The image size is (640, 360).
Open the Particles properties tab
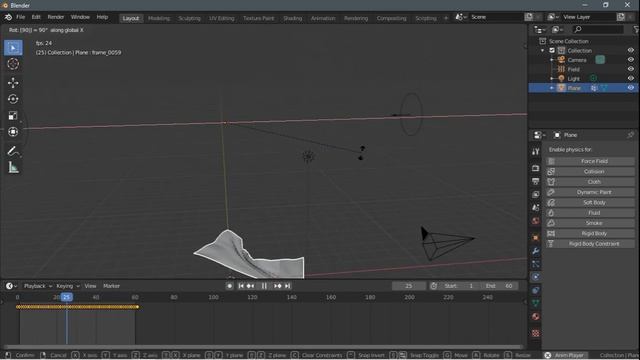click(x=536, y=264)
